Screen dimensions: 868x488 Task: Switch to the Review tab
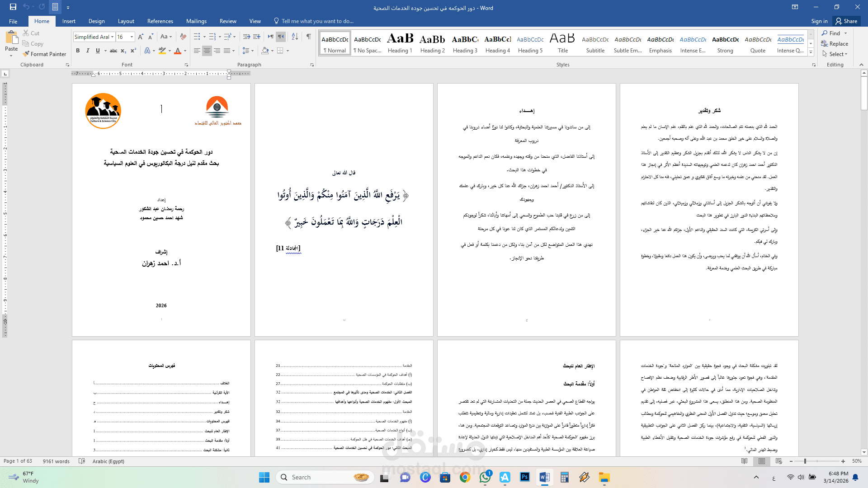point(228,21)
